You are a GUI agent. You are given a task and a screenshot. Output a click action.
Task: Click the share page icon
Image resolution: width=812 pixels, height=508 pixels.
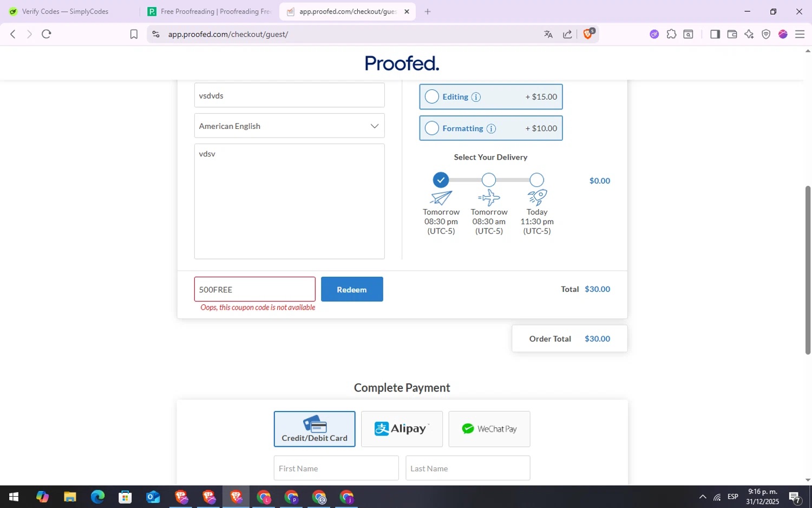click(567, 34)
